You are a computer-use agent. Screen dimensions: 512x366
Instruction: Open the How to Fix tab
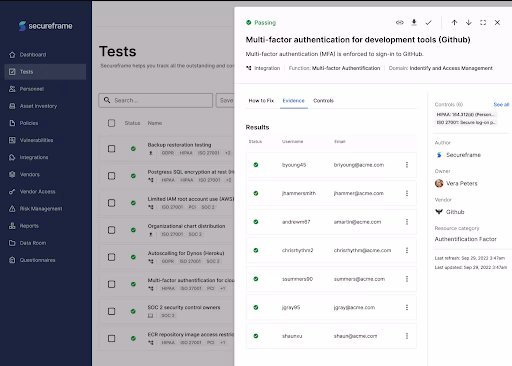[261, 101]
